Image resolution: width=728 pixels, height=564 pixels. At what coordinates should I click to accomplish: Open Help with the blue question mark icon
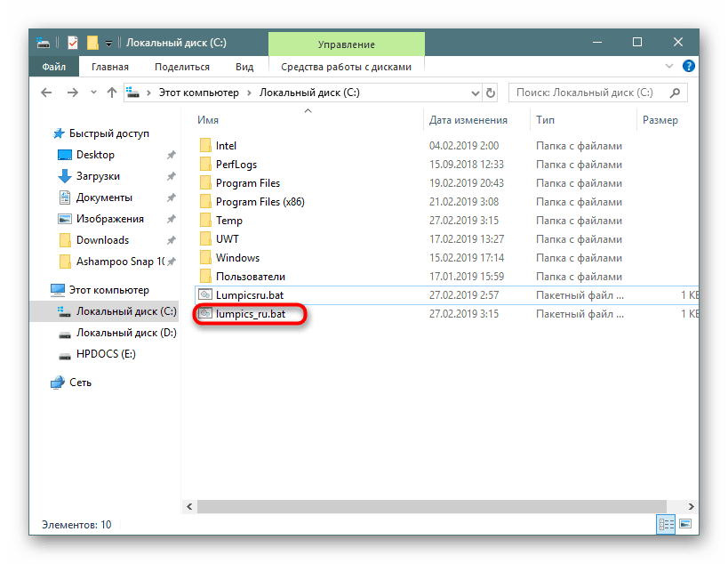click(689, 66)
